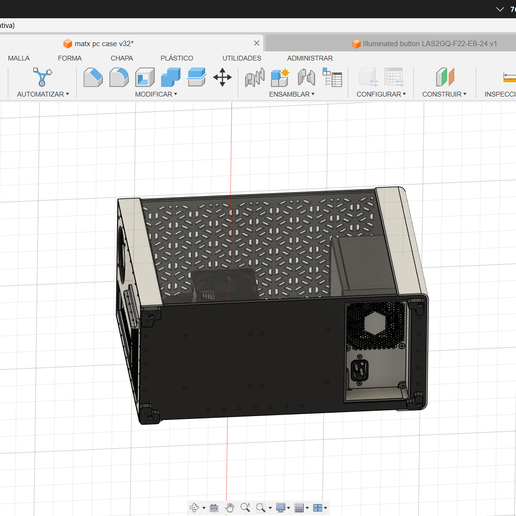
Task: Open Display Settings monitor icon
Action: (281, 507)
